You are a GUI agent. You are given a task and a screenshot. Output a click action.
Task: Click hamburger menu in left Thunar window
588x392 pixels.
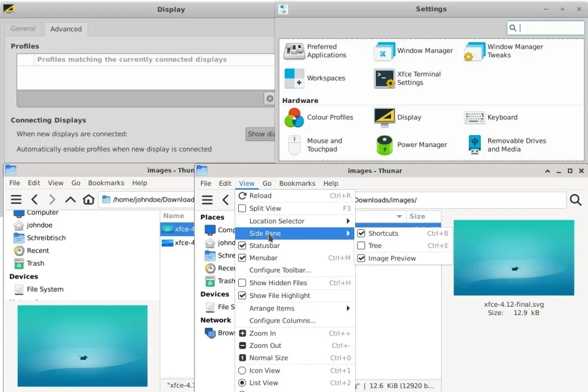coord(16,200)
